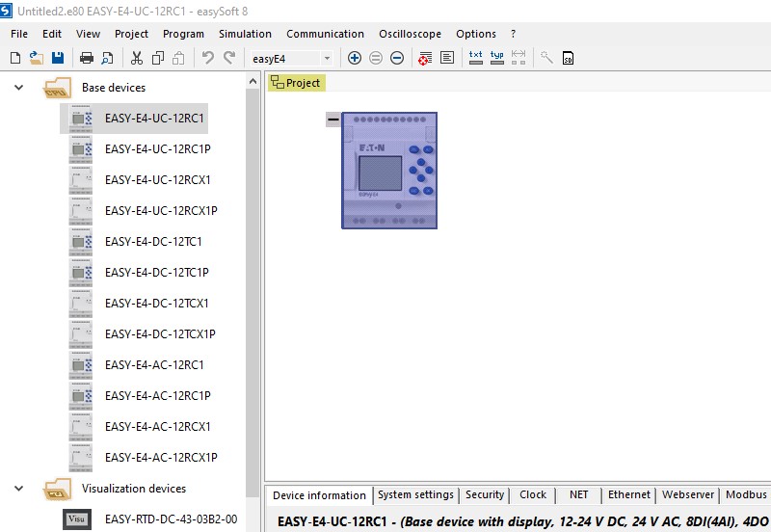Switch to the Project view tab
771x532 pixels.
tap(297, 83)
